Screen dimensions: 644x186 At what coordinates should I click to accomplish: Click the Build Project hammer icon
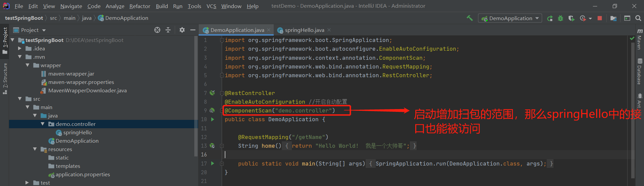pyautogui.click(x=470, y=18)
